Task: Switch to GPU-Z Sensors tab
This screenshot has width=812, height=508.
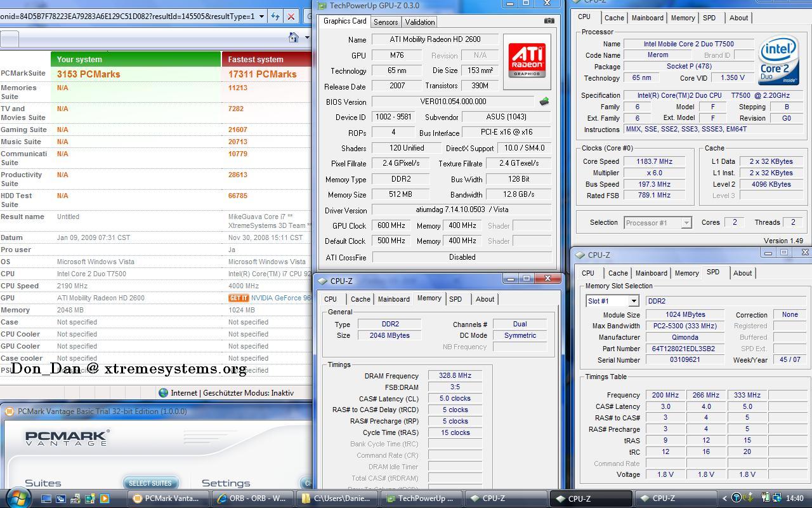Action: point(386,22)
